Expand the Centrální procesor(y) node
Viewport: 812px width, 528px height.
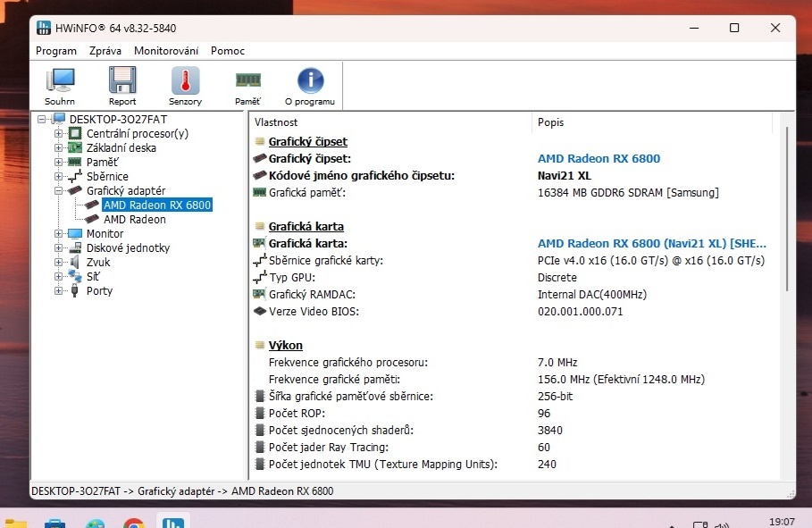(x=60, y=134)
